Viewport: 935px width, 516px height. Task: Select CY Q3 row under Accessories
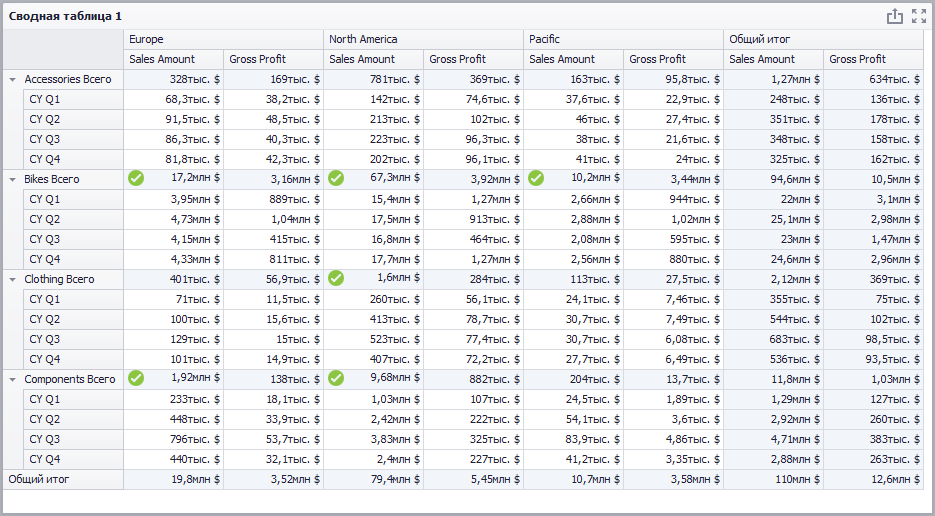coord(73,139)
